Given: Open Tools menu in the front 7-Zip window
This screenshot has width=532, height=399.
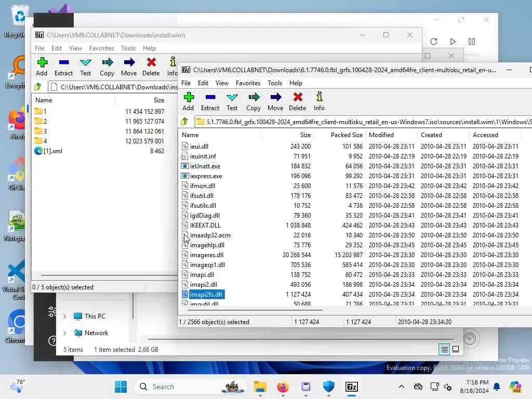Looking at the screenshot, I should pos(274,83).
